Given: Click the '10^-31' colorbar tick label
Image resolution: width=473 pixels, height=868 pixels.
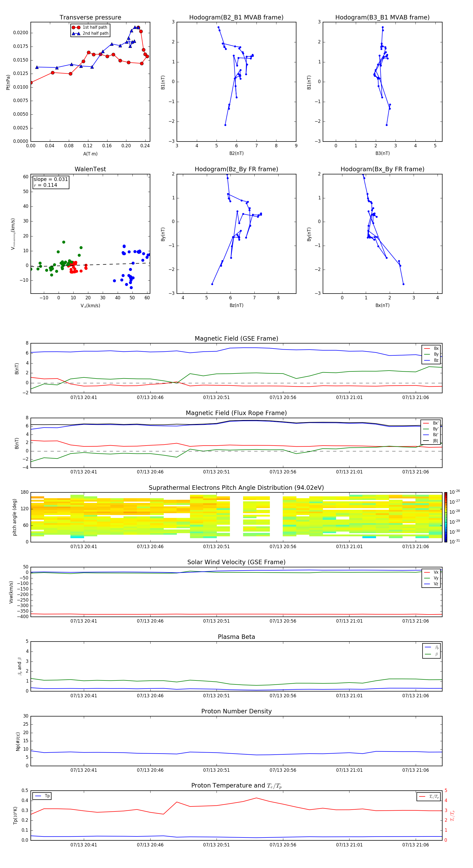Looking at the screenshot, I should (455, 542).
